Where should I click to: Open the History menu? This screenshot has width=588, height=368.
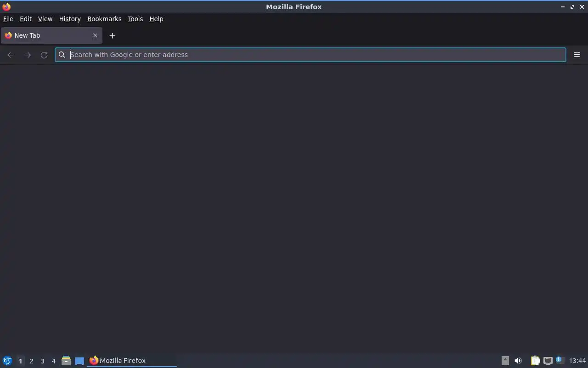click(x=70, y=19)
